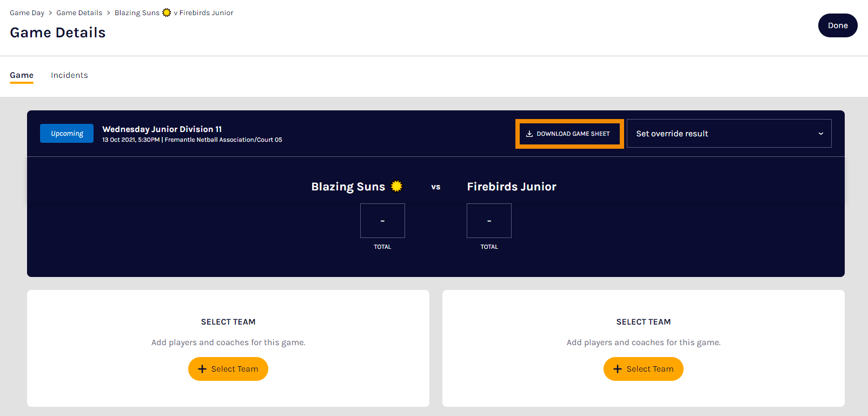Open the Game Details breadcrumb link
The image size is (868, 416).
point(79,13)
